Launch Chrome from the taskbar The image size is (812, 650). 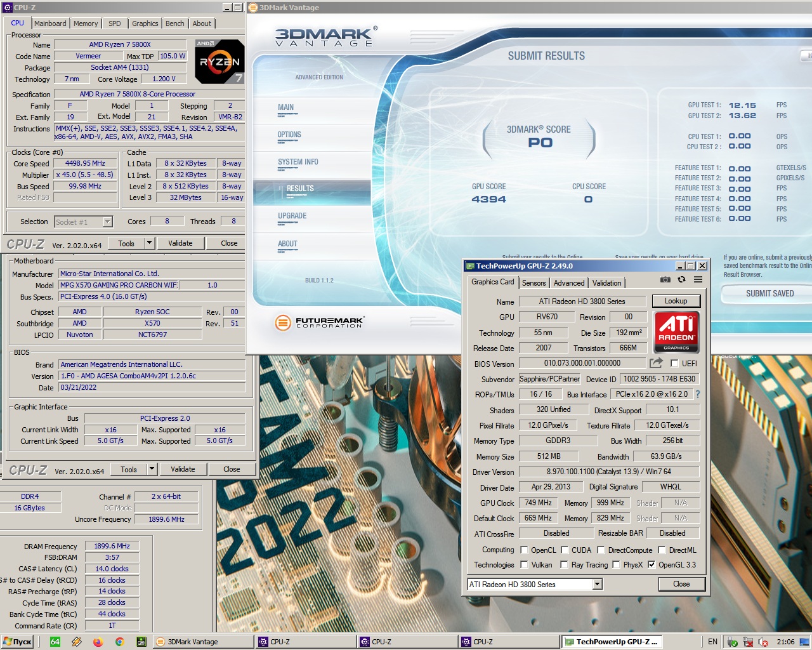(119, 642)
